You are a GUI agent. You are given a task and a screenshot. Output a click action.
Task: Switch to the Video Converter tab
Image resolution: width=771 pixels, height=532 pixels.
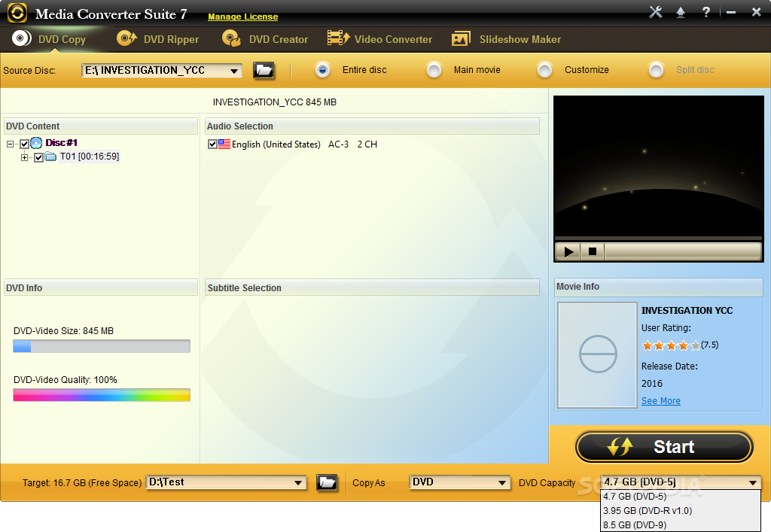pyautogui.click(x=379, y=39)
